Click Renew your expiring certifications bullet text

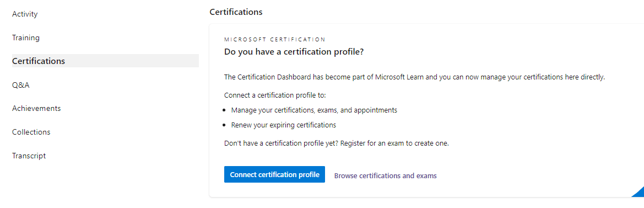click(x=284, y=125)
